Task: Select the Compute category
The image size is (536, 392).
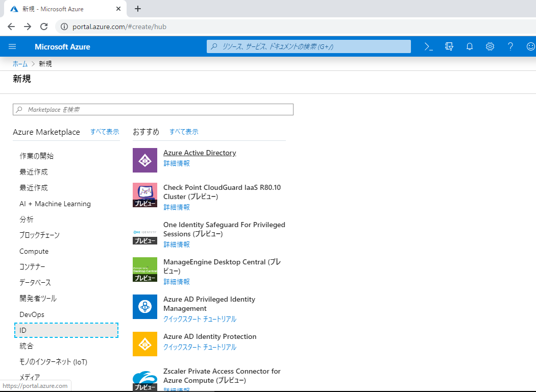Action: coord(34,251)
